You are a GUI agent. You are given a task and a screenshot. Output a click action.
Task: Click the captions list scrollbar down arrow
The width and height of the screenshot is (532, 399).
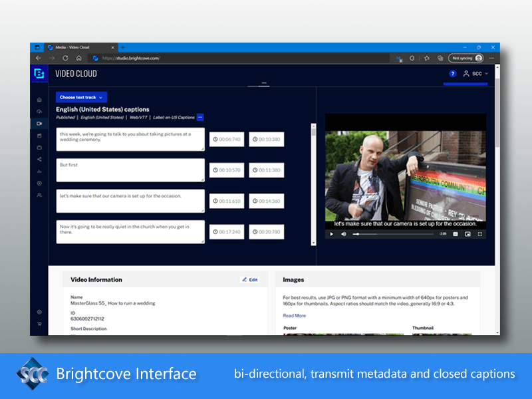pyautogui.click(x=313, y=243)
